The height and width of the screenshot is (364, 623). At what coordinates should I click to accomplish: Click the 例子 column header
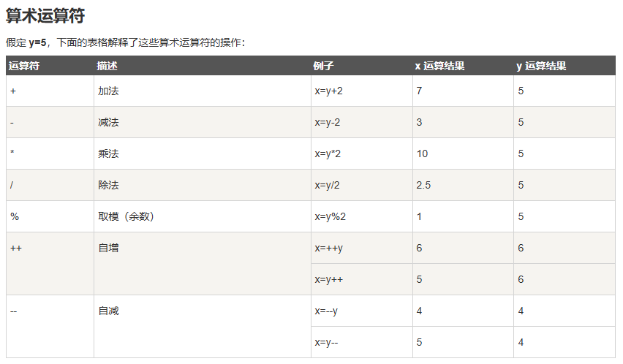point(323,66)
